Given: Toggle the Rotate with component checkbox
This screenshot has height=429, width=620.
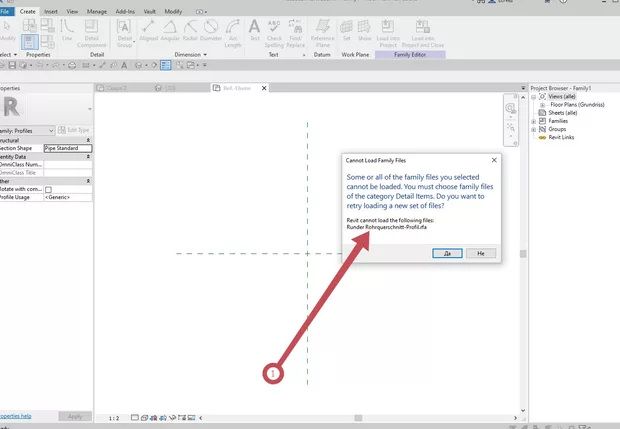Looking at the screenshot, I should tap(48, 189).
